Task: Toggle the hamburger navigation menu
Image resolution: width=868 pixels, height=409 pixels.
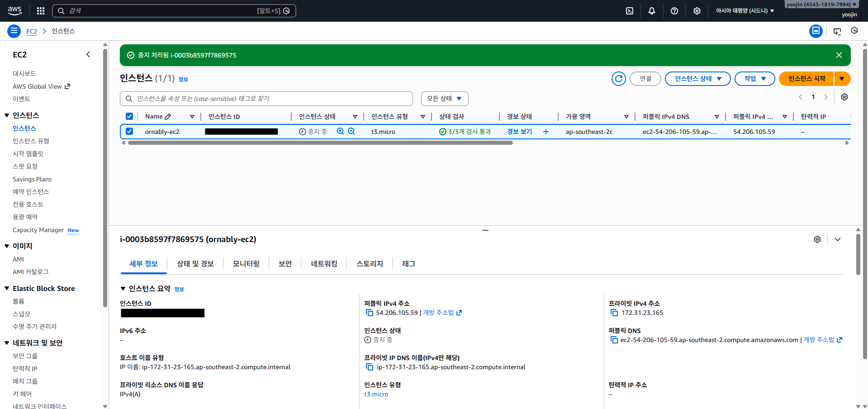Action: point(14,31)
